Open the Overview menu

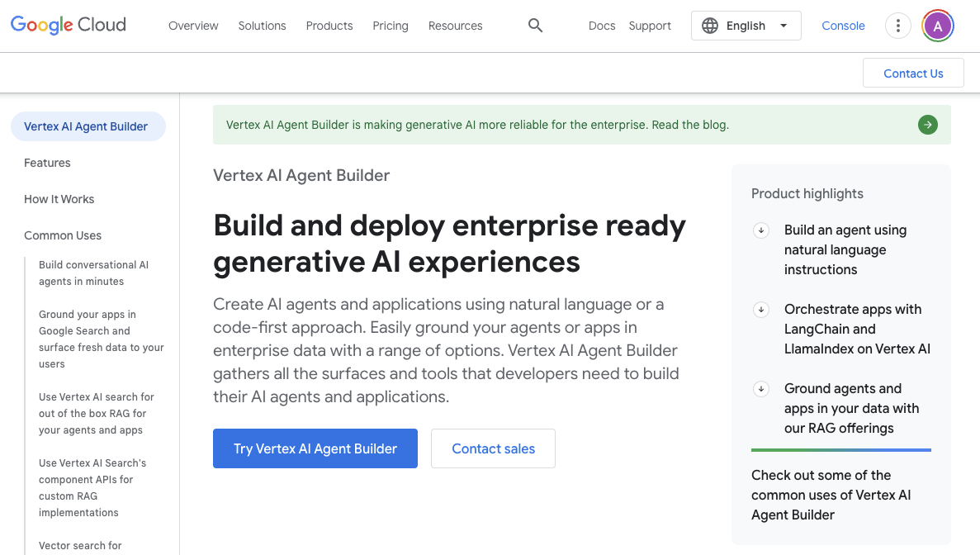(x=193, y=26)
